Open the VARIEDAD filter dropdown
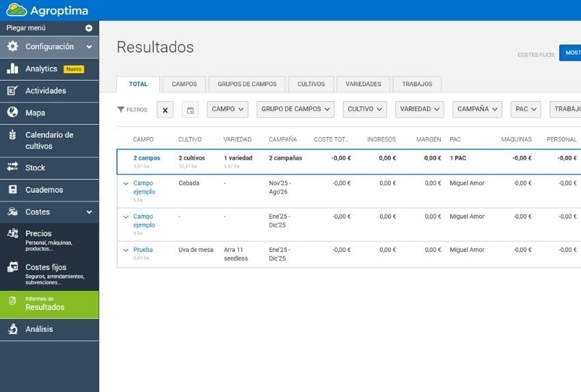Viewport: 581px width, 392px height. tap(420, 109)
